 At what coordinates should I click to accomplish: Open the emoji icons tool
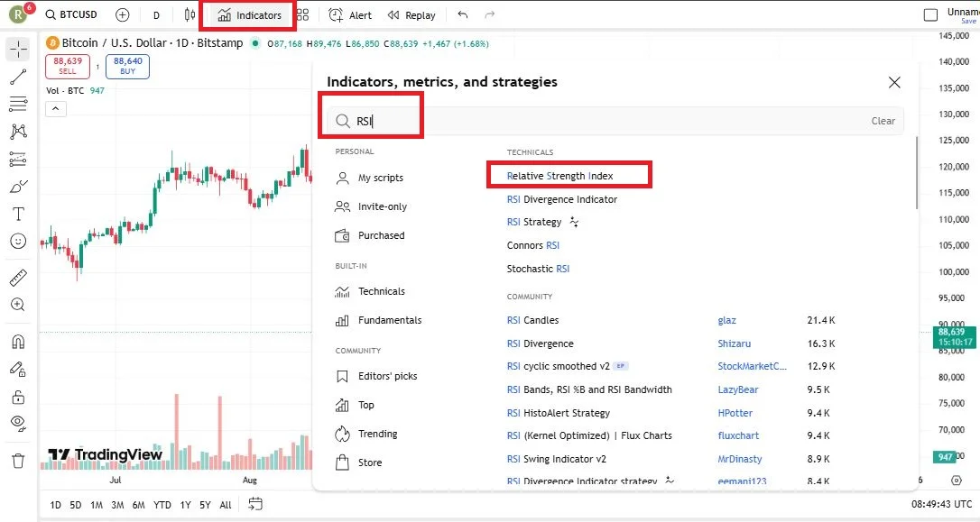tap(18, 242)
